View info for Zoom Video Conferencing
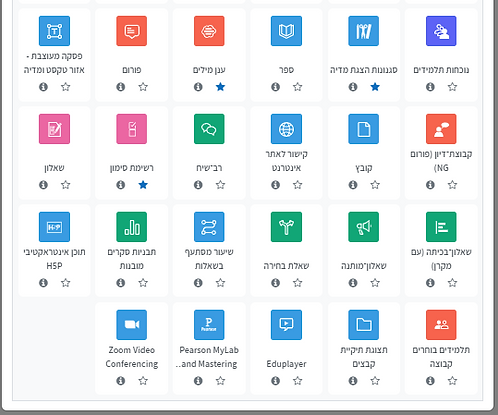498x415 pixels. (x=121, y=381)
